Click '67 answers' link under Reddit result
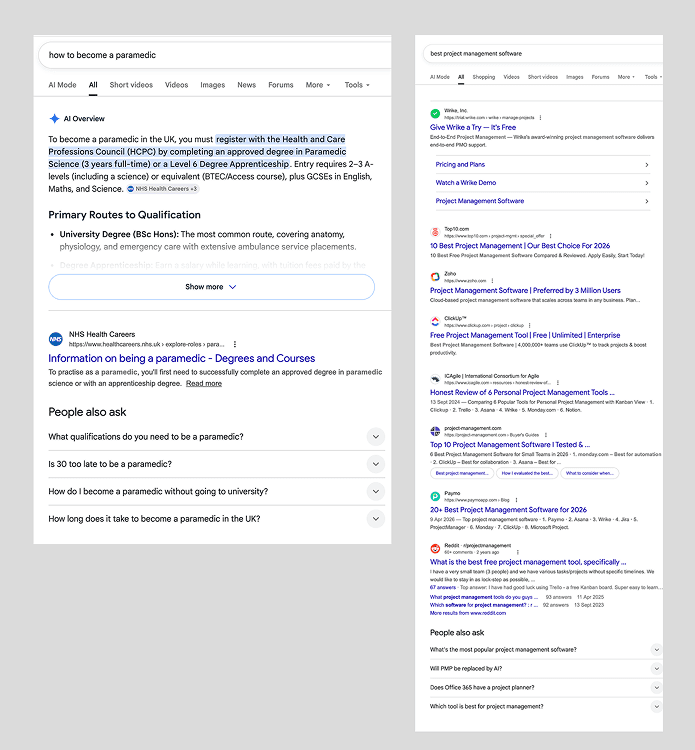This screenshot has height=750, width=695. pyautogui.click(x=443, y=587)
